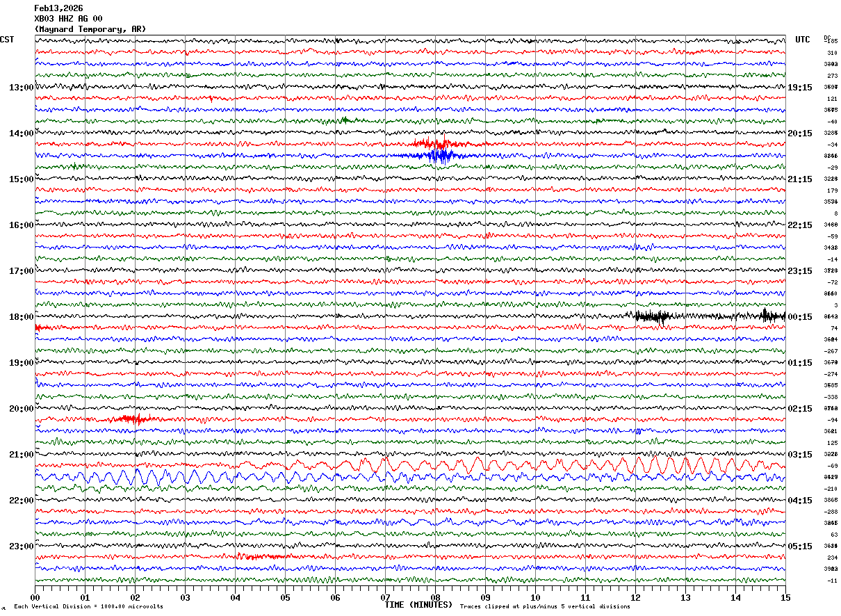Image resolution: width=841 pixels, height=616 pixels.
Task: Click minute 00 on the bottom time axis
Action: pyautogui.click(x=35, y=597)
